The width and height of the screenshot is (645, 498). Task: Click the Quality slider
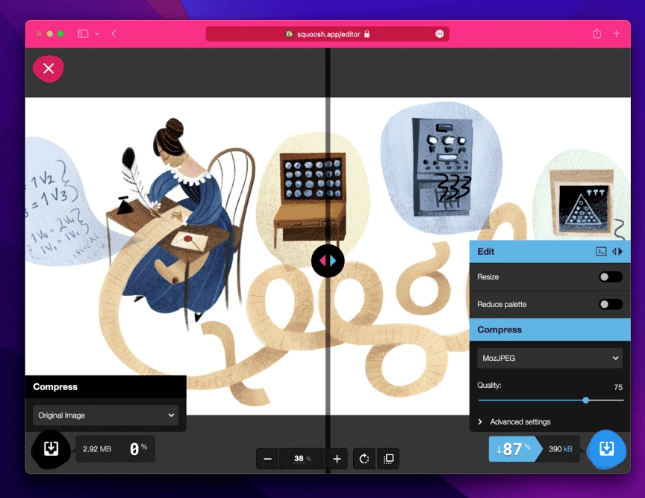(550, 400)
